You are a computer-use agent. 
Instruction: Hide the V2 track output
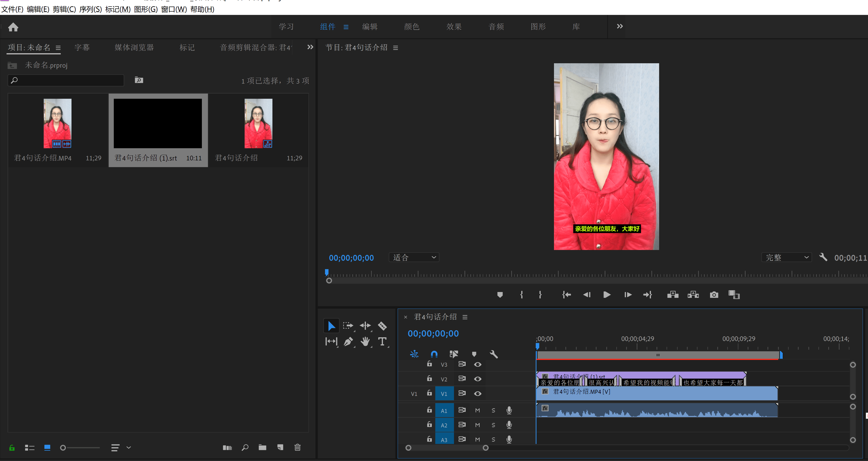tap(478, 379)
